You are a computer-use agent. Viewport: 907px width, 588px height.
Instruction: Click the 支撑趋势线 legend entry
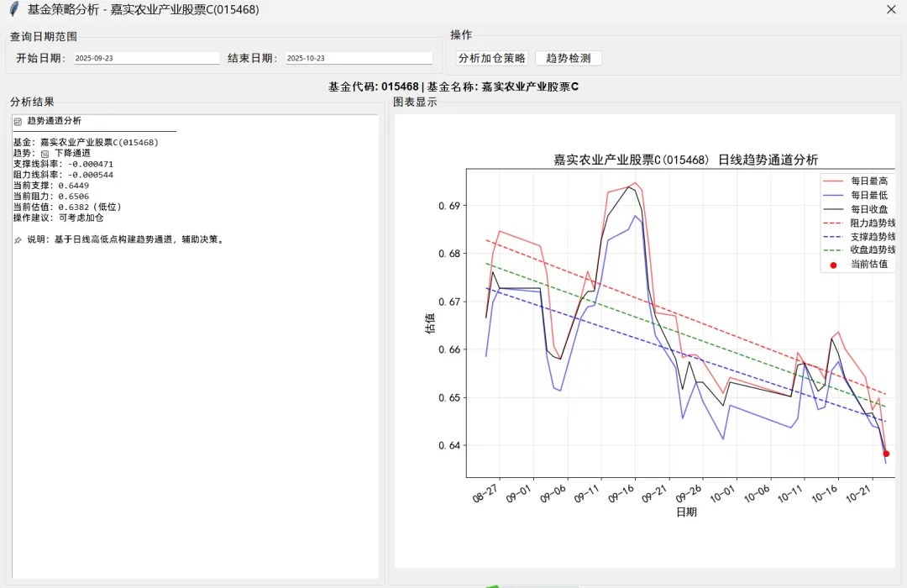pos(858,237)
